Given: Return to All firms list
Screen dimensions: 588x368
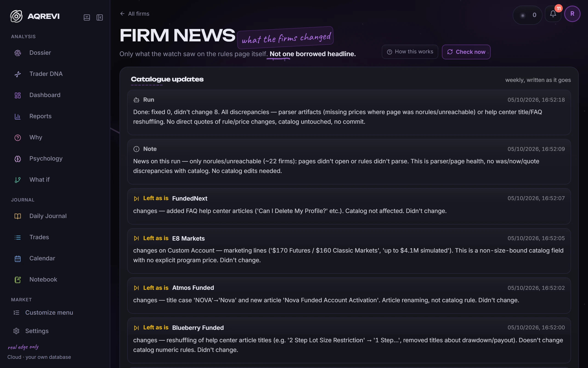Looking at the screenshot, I should (x=139, y=14).
